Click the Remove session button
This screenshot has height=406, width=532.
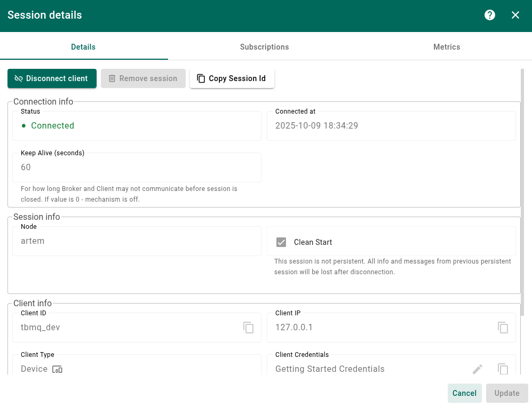(x=143, y=78)
